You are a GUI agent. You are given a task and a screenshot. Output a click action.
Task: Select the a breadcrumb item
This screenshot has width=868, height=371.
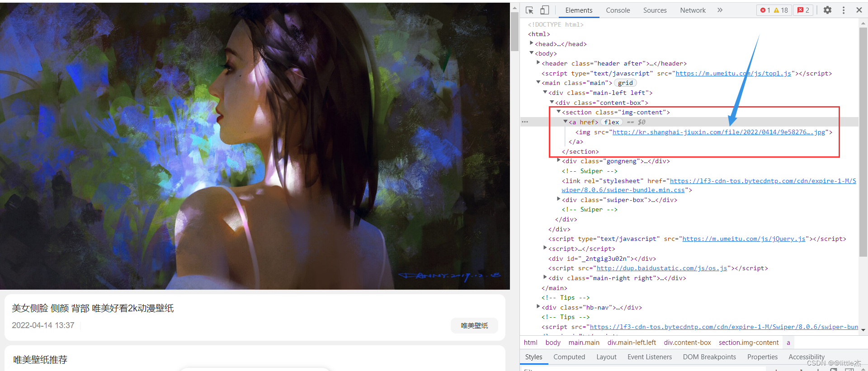pos(788,343)
